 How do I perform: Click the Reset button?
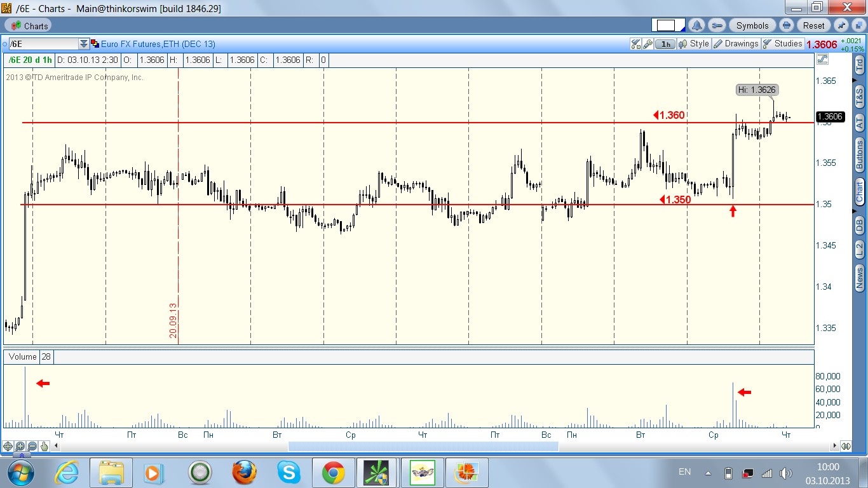tap(813, 25)
